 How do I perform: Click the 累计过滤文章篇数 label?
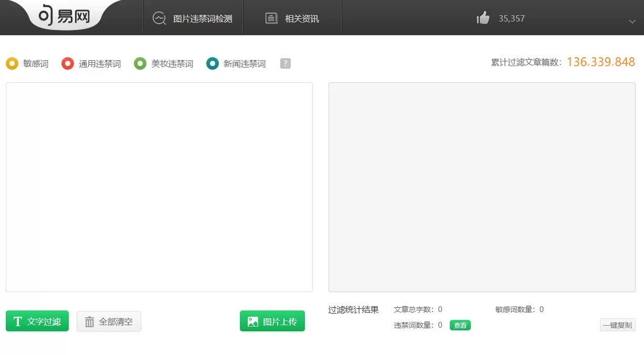coord(526,62)
